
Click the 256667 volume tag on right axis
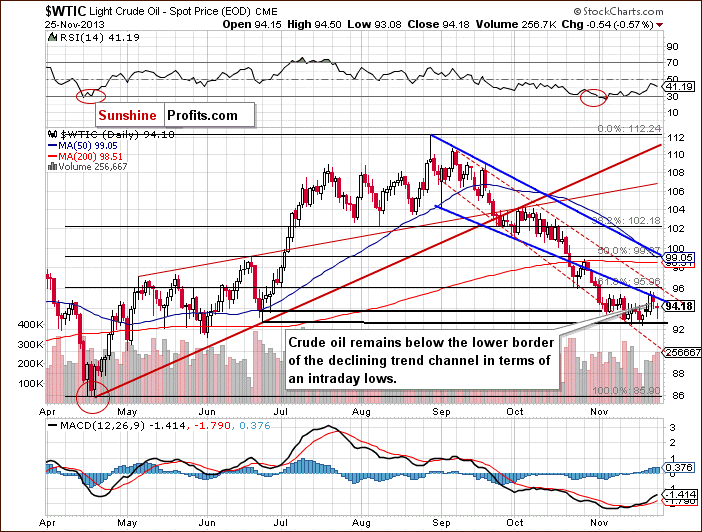[x=682, y=352]
